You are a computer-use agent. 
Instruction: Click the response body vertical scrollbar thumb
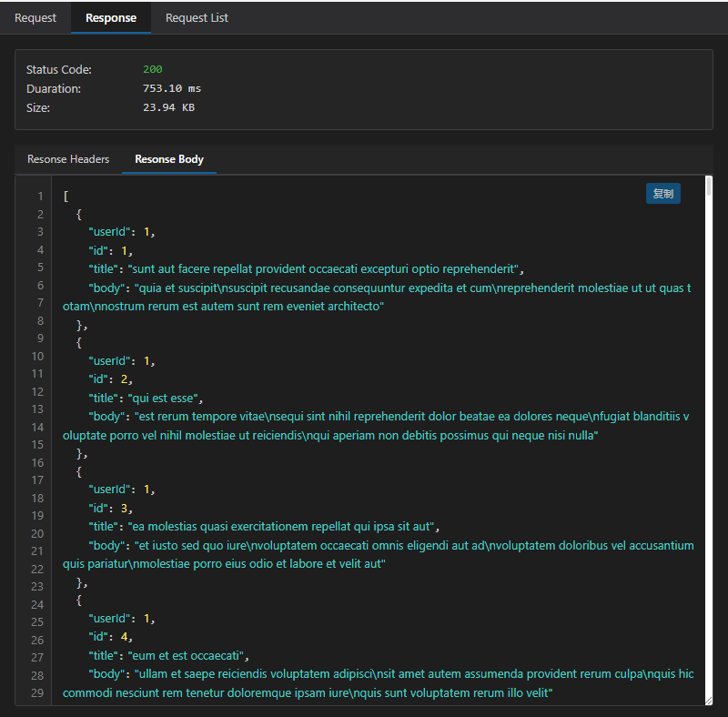[709, 189]
